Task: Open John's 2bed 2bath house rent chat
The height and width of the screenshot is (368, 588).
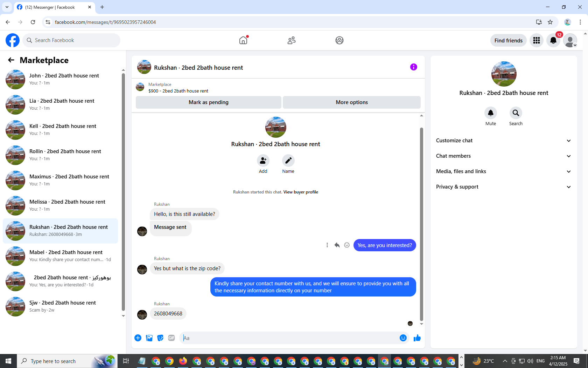Action: (x=60, y=80)
